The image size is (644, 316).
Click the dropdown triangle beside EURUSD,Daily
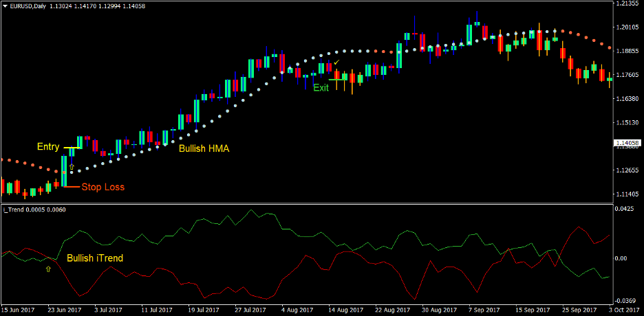(x=6, y=5)
